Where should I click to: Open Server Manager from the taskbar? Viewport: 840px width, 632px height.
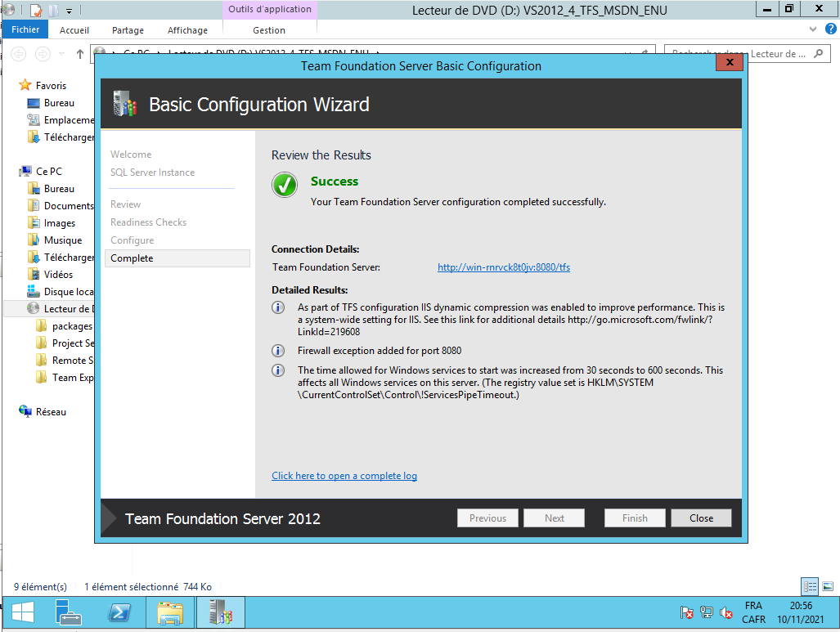(69, 612)
